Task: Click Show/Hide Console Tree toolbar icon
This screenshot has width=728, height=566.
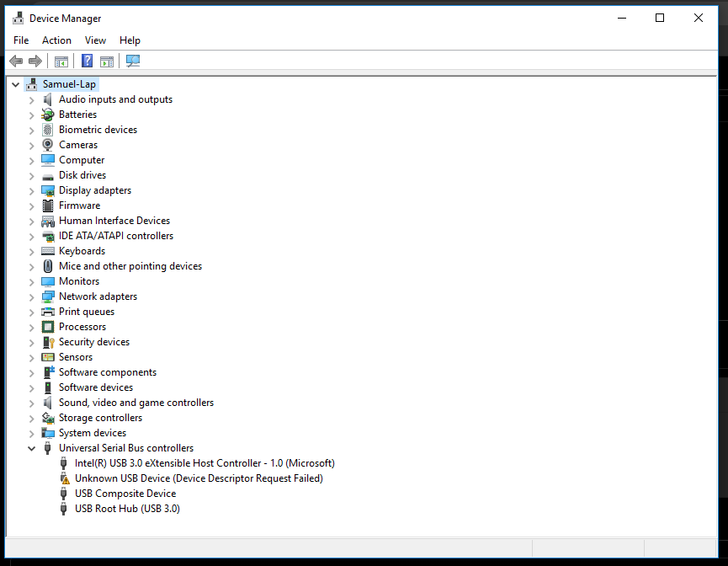Action: pos(61,61)
